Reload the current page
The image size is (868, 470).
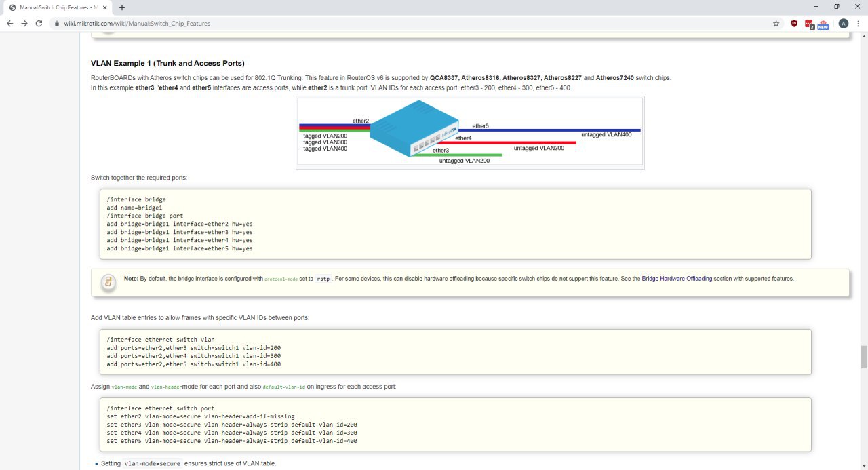point(39,23)
